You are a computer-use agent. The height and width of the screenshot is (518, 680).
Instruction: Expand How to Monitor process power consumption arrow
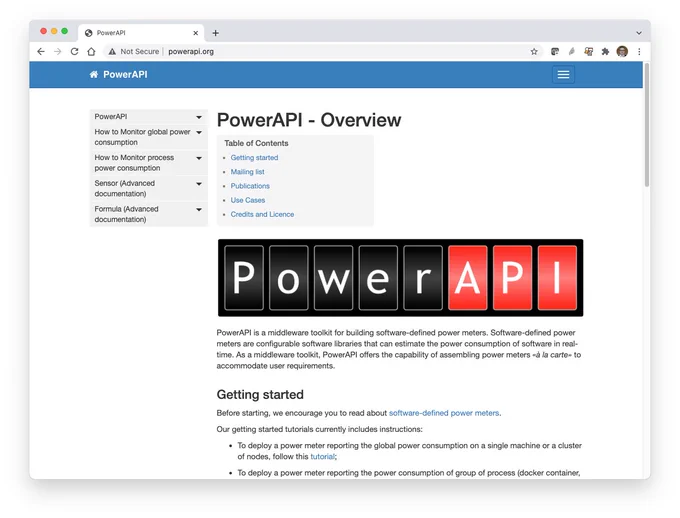pos(199,158)
